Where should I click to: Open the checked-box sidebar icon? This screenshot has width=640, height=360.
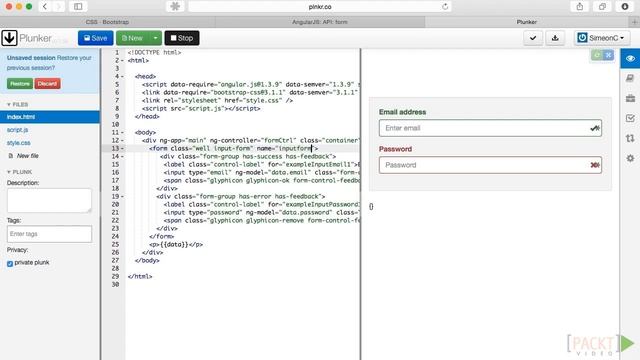coord(630,118)
